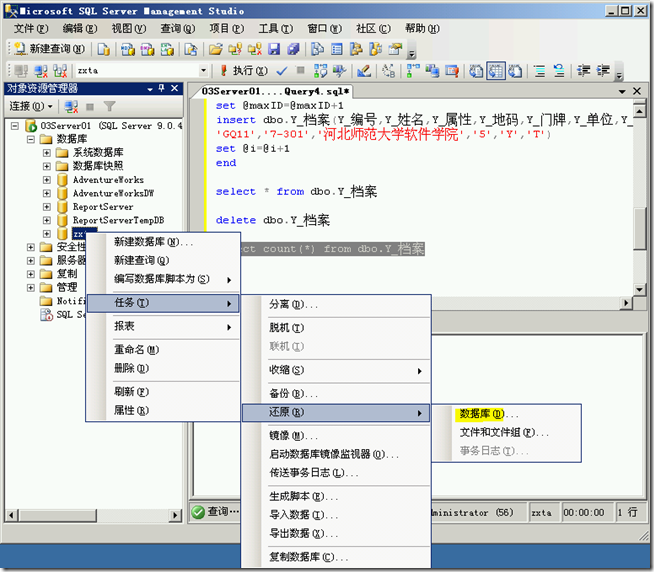Open the zxta database dropdown
The height and width of the screenshot is (572, 654).
click(203, 71)
